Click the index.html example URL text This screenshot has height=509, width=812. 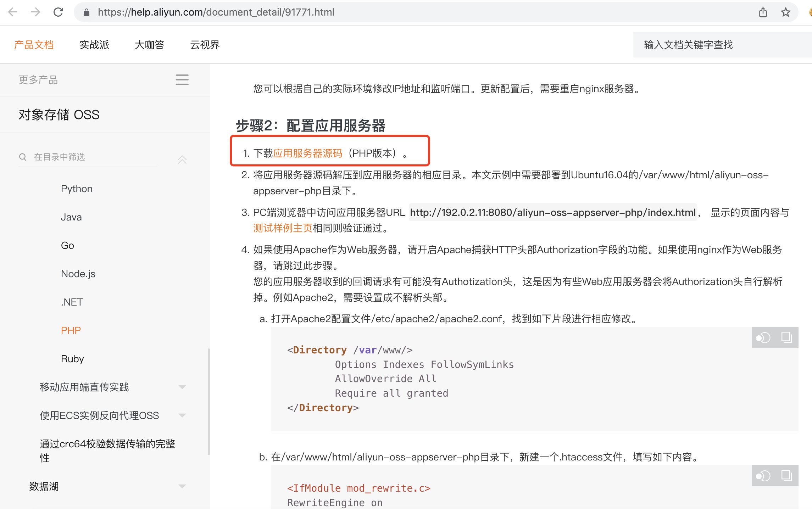(x=553, y=212)
